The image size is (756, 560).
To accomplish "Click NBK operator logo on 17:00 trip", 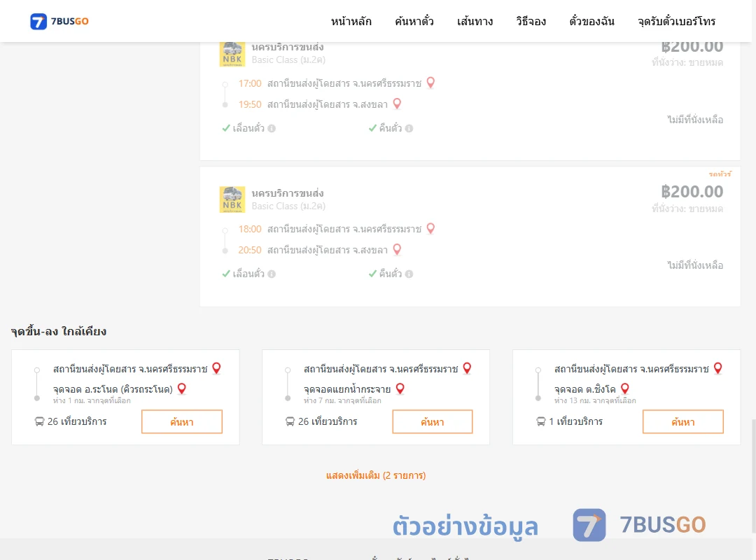I will pos(232,54).
